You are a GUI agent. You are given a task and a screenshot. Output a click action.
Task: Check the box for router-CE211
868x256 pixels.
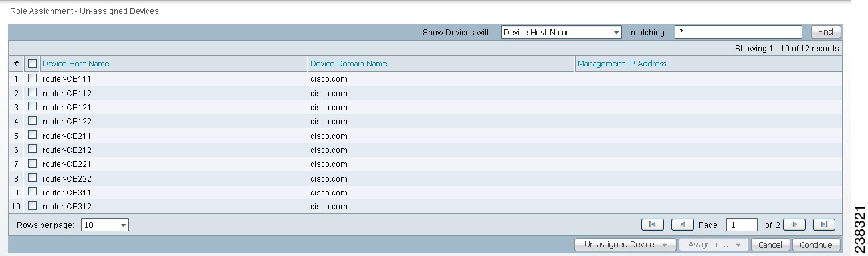tap(32, 136)
